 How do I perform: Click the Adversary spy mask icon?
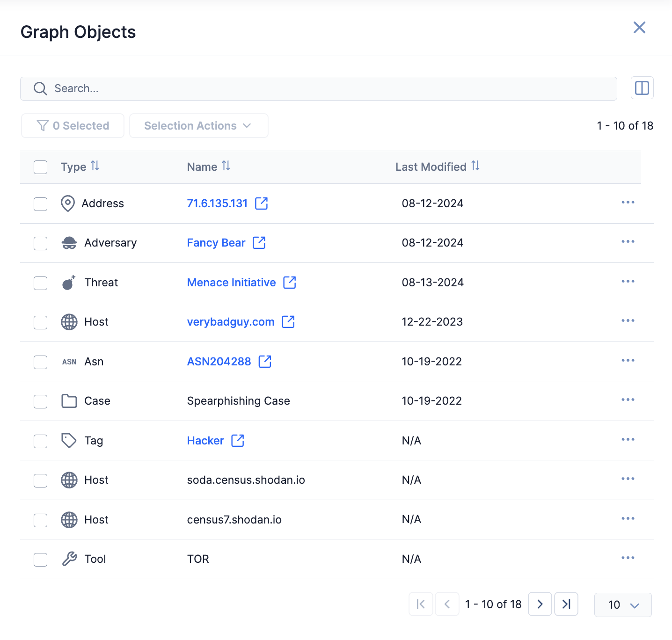tap(69, 243)
